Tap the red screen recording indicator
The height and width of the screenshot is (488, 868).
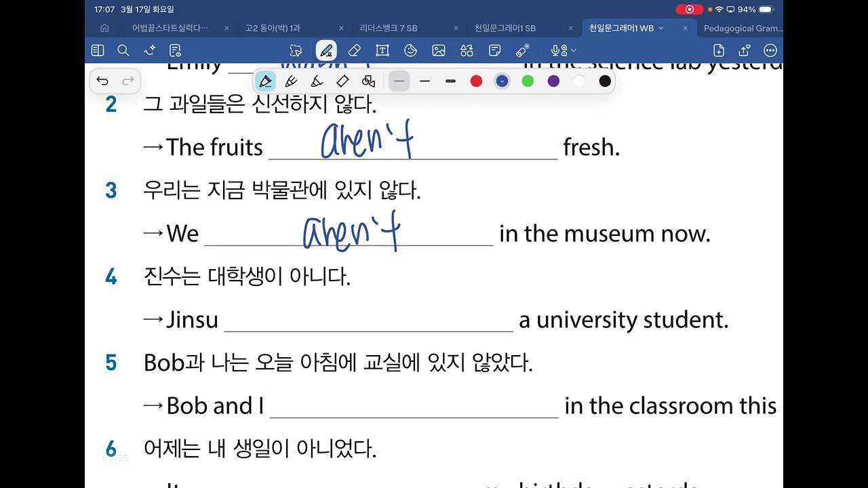[690, 9]
